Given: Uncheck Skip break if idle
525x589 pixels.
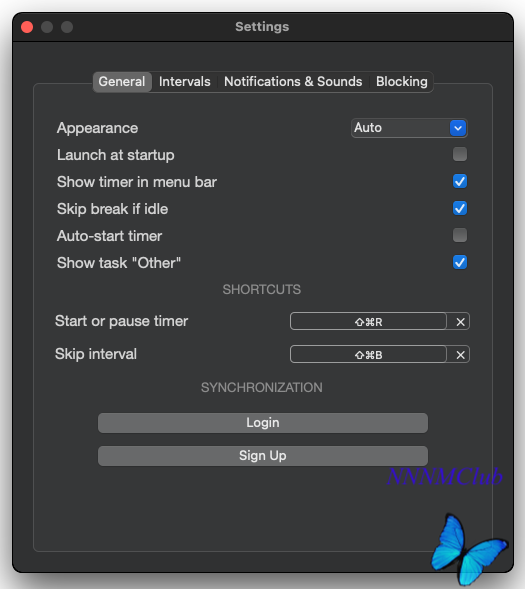Looking at the screenshot, I should click(460, 208).
